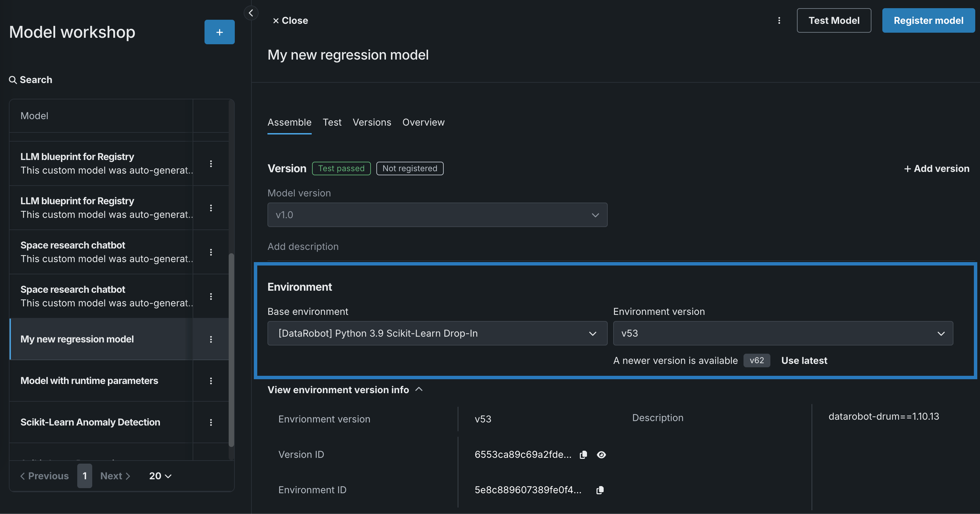Click the plus button to add model
This screenshot has height=514, width=980.
pos(219,32)
